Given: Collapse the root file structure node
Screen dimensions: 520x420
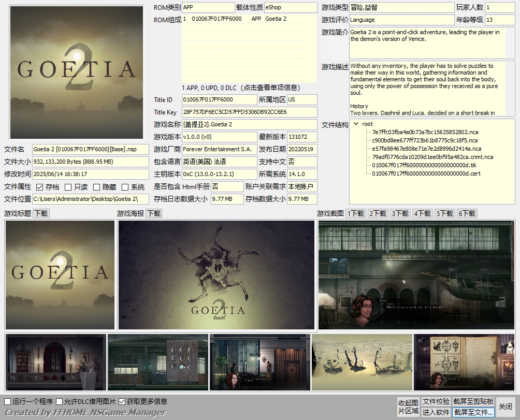Looking at the screenshot, I should [356, 124].
